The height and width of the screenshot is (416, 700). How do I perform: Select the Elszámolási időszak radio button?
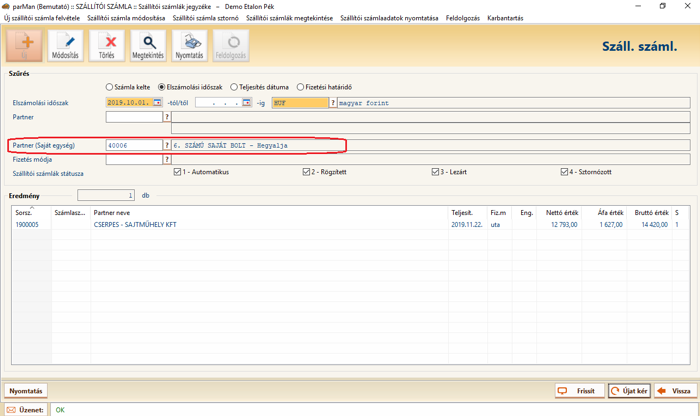click(162, 87)
